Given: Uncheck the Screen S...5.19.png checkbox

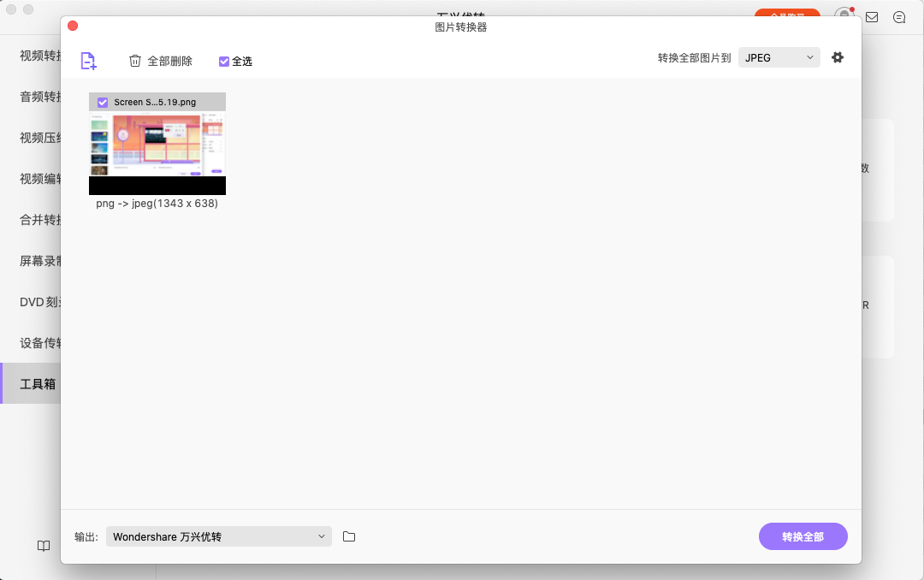Looking at the screenshot, I should (x=103, y=102).
